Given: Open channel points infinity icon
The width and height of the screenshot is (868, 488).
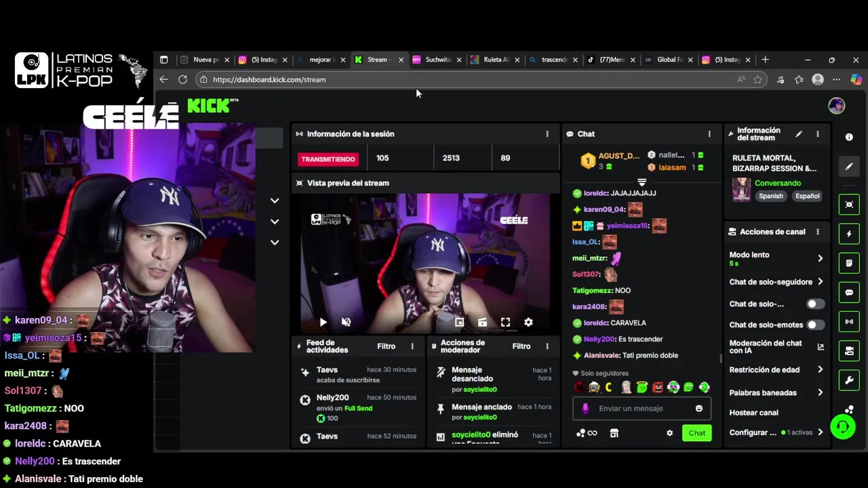Looking at the screenshot, I should (x=587, y=433).
